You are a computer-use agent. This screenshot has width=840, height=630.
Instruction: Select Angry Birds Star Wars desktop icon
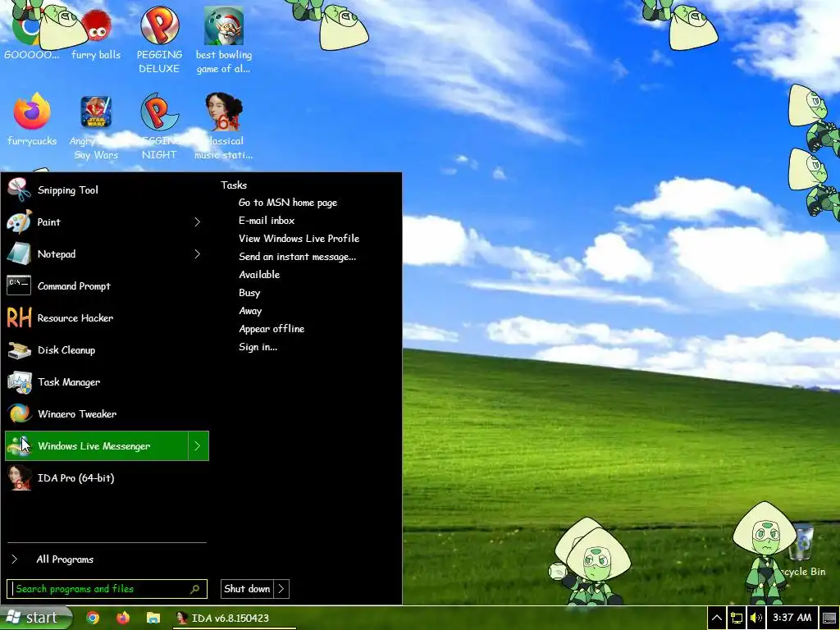click(x=96, y=127)
